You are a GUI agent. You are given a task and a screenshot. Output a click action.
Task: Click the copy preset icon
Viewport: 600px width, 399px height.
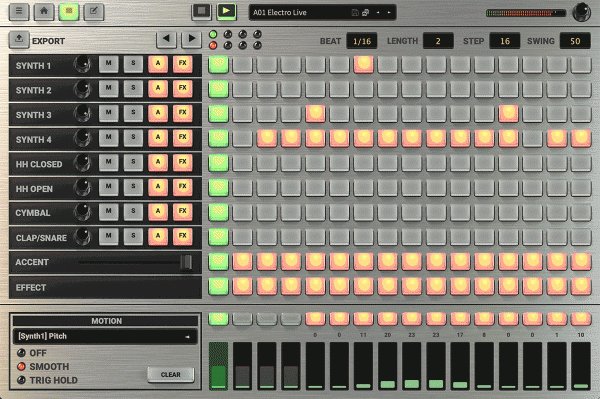pyautogui.click(x=365, y=13)
